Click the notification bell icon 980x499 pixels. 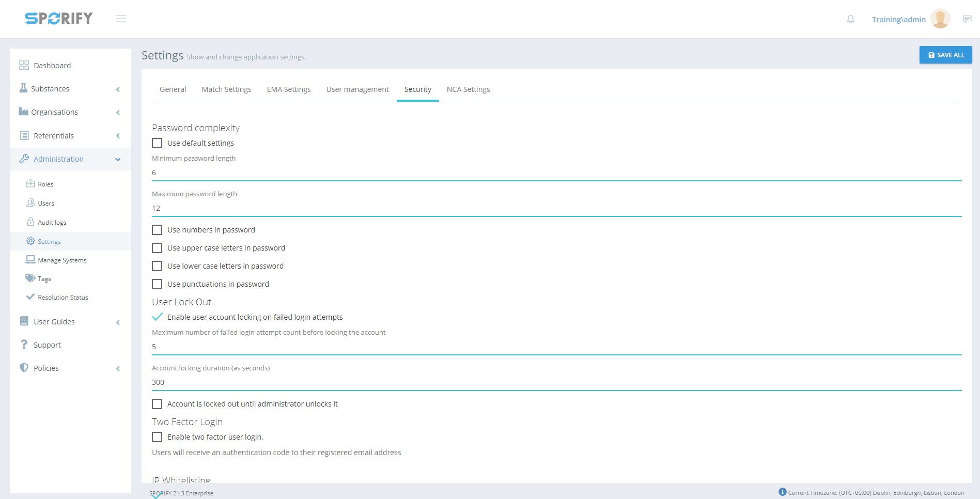pyautogui.click(x=850, y=19)
